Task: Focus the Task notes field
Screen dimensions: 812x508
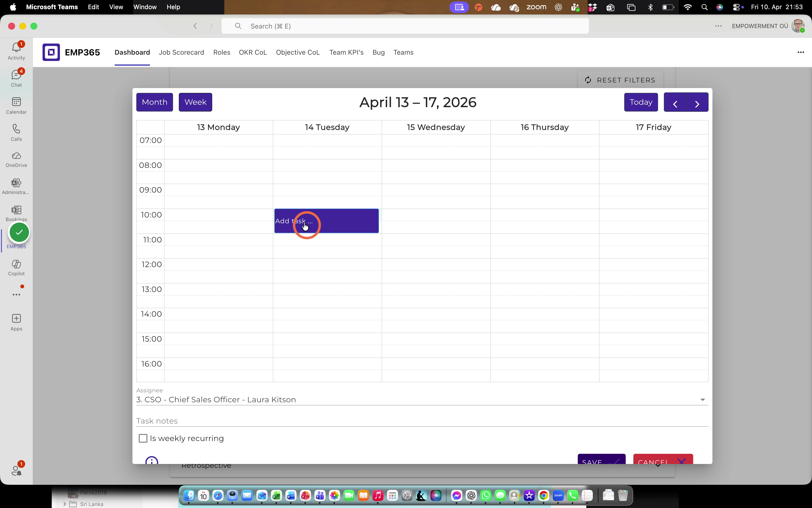Action: click(x=422, y=421)
